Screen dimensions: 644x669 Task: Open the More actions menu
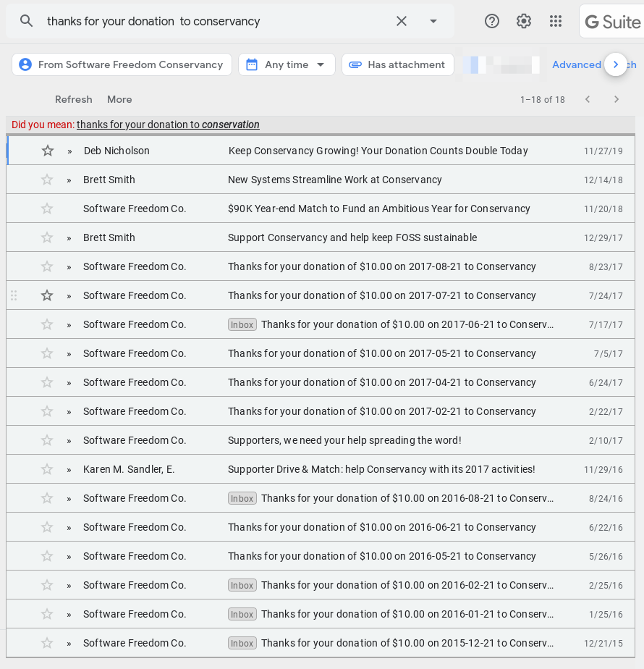(x=119, y=99)
